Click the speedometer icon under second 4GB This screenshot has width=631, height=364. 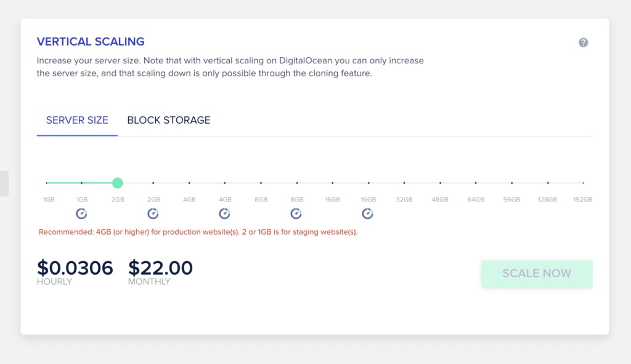point(224,214)
